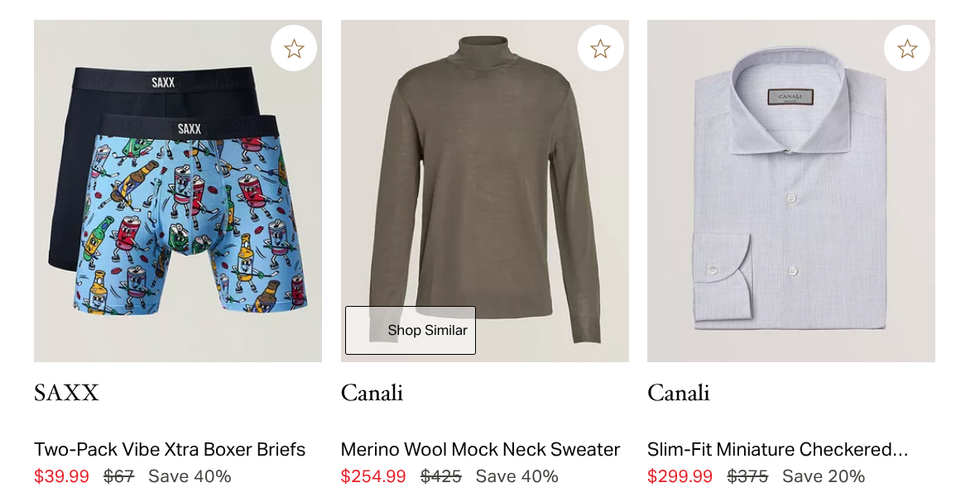The height and width of the screenshot is (497, 980).
Task: Click the crossed-out $425 original price
Action: (441, 476)
